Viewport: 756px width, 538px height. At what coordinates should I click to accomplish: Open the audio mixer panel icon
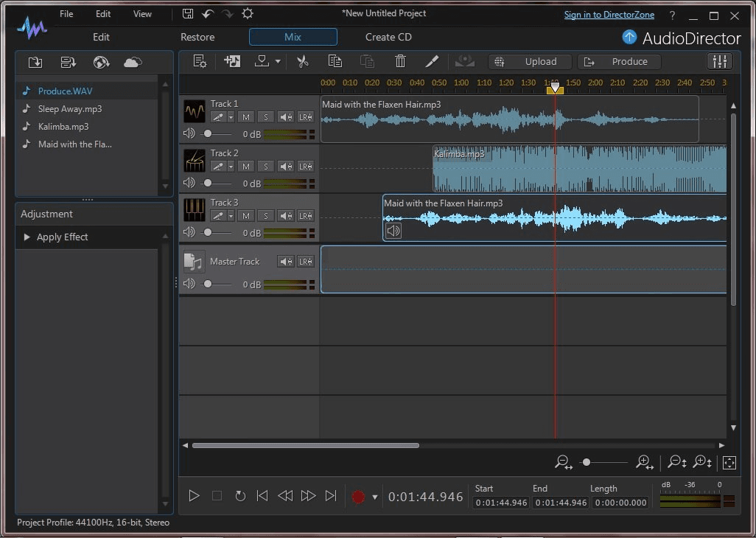click(719, 62)
